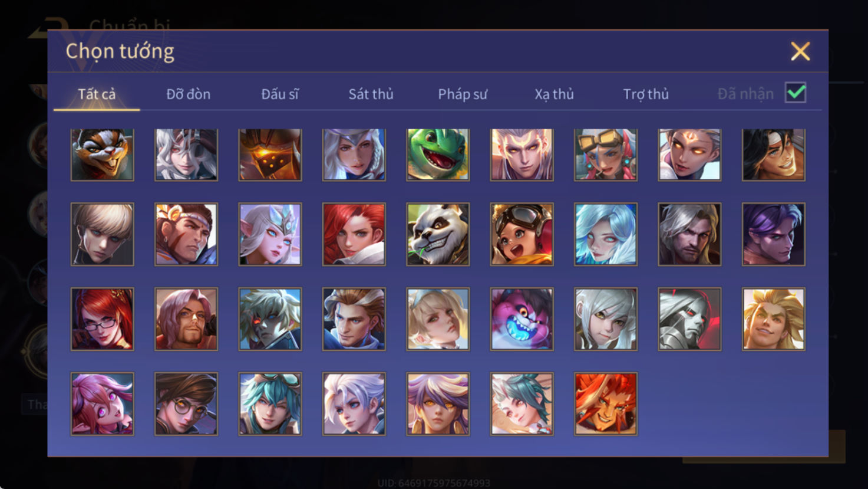Pick the golden armored helmet hero

click(x=270, y=155)
